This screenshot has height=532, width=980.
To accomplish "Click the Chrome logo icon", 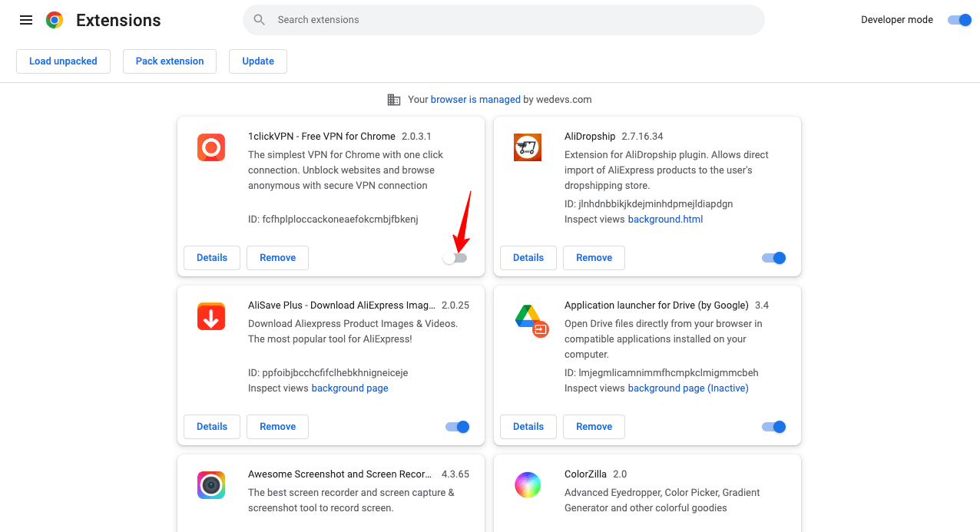I will [x=55, y=20].
